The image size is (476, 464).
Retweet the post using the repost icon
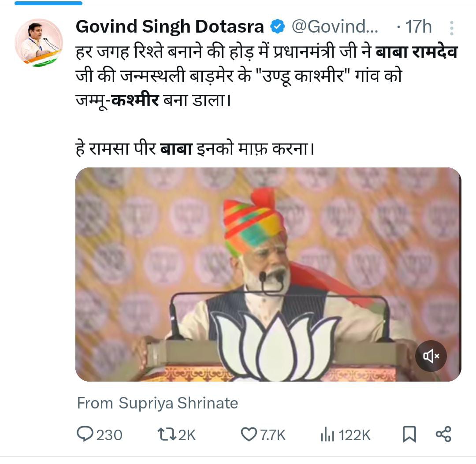(167, 434)
